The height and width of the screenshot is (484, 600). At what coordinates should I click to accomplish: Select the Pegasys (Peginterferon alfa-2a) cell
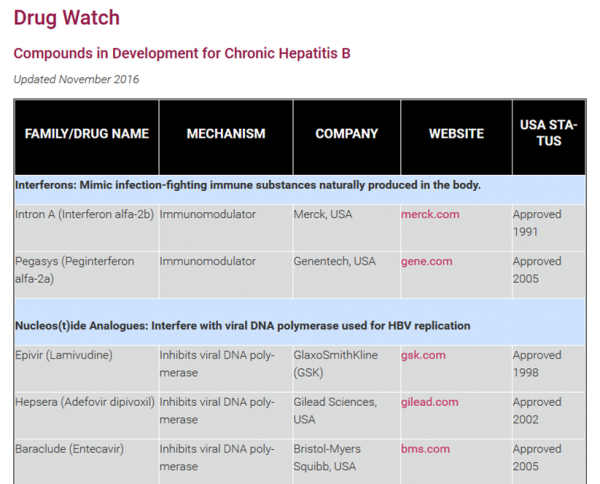coord(86,275)
